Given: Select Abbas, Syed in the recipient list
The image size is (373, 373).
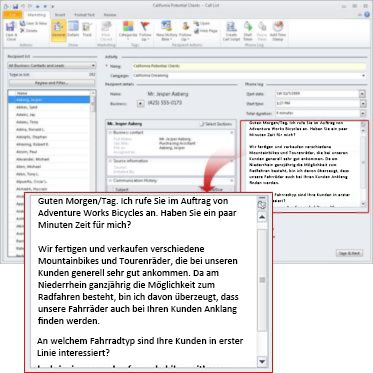Looking at the screenshot, I should click(49, 107).
